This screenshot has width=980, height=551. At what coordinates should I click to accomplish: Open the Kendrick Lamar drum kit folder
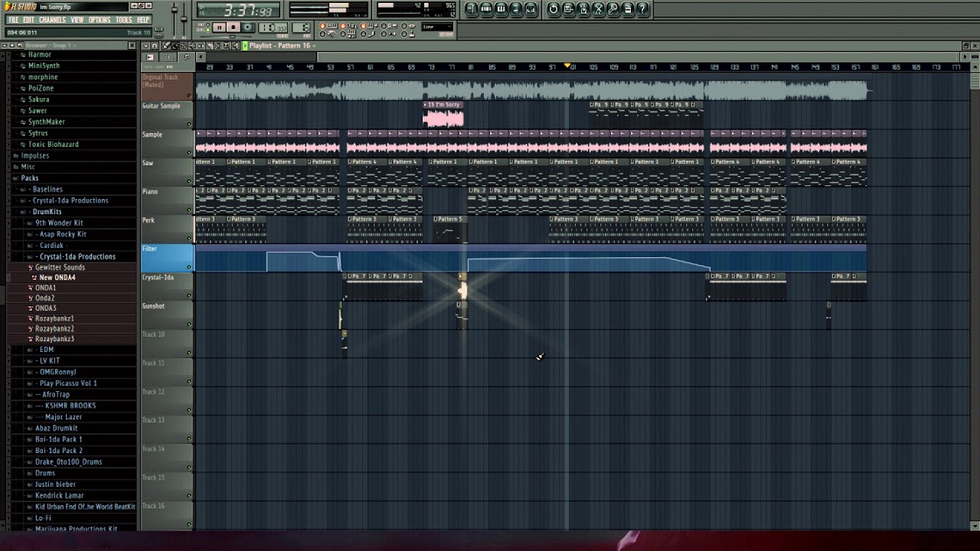[x=59, y=495]
